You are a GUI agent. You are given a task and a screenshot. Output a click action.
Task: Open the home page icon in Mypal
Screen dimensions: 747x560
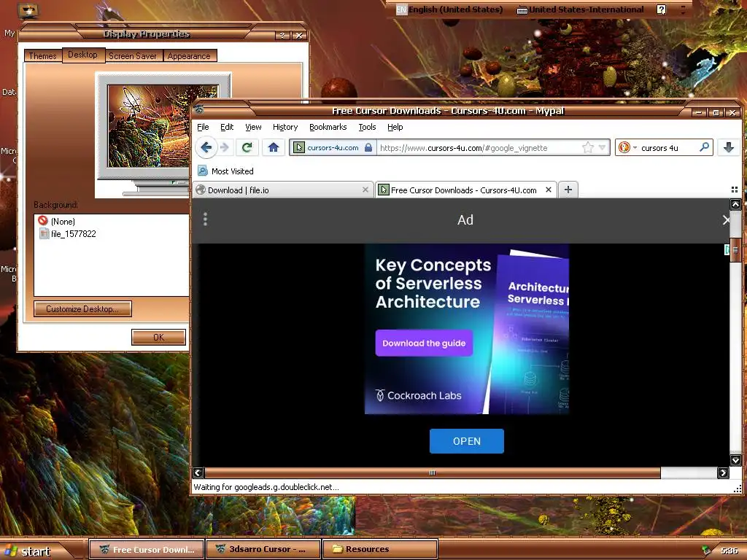click(x=274, y=147)
